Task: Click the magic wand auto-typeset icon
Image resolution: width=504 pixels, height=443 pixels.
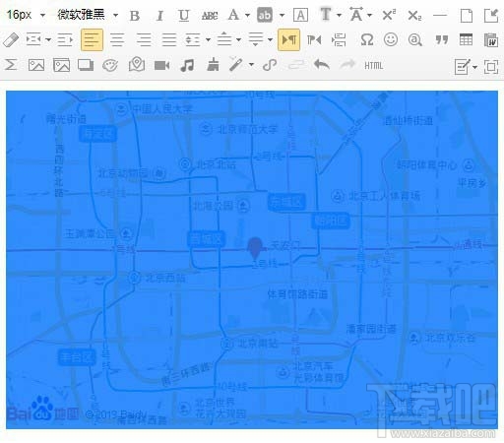Action: pyautogui.click(x=235, y=64)
